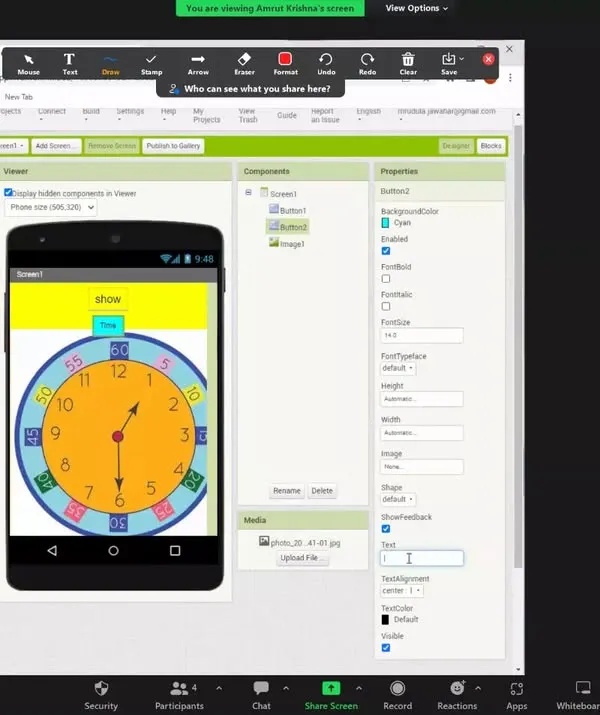The height and width of the screenshot is (715, 600).
Task: Go to My Projects
Action: click(207, 115)
